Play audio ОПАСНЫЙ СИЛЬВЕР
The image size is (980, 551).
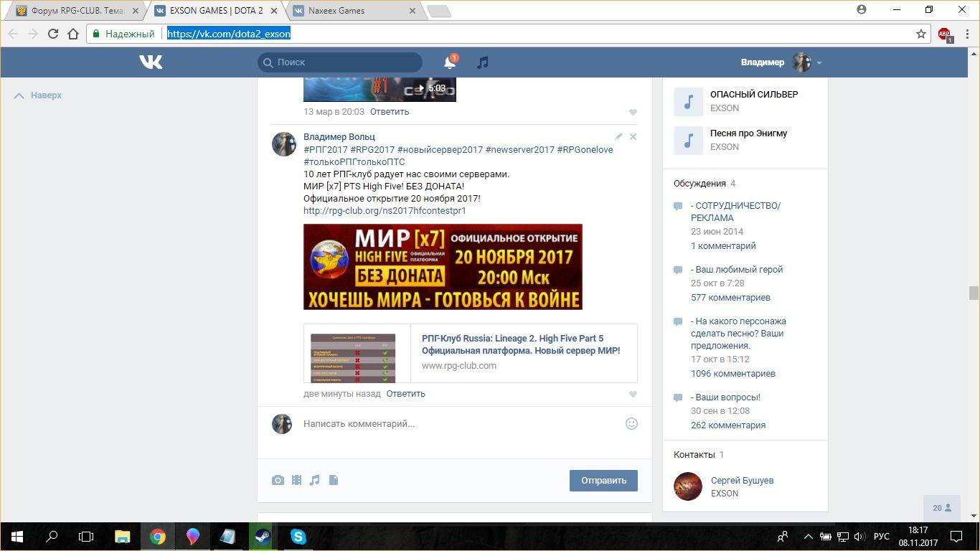(688, 101)
